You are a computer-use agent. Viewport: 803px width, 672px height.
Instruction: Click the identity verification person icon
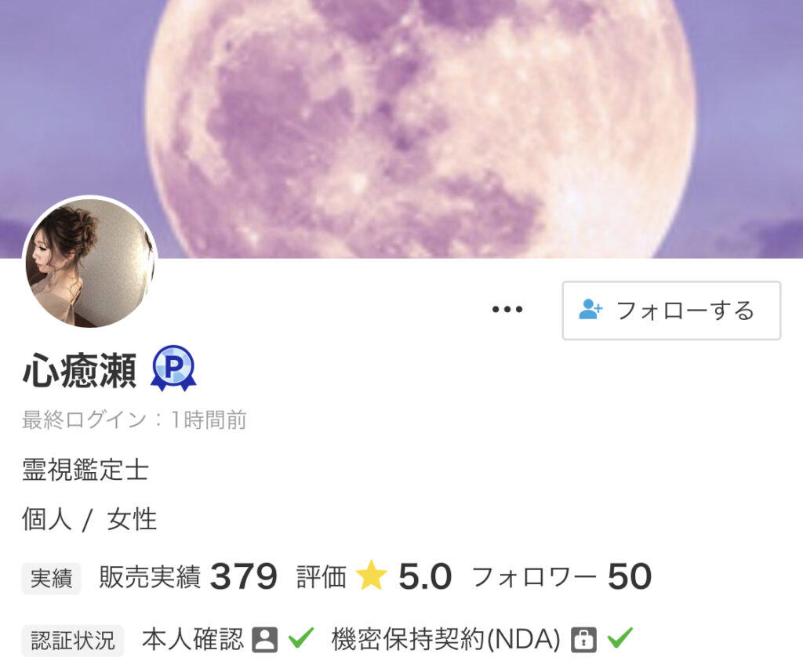(x=265, y=639)
